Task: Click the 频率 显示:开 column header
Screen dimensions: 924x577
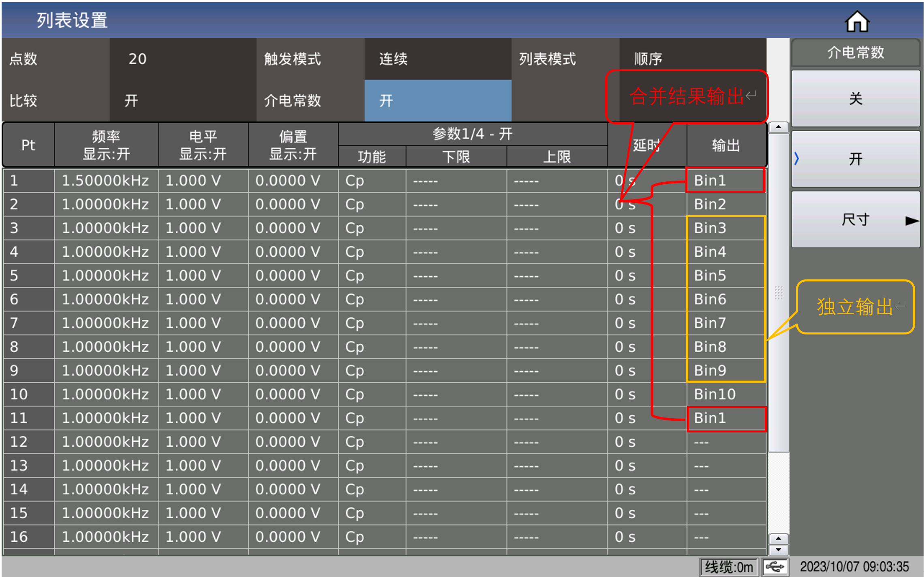Action: (x=106, y=145)
